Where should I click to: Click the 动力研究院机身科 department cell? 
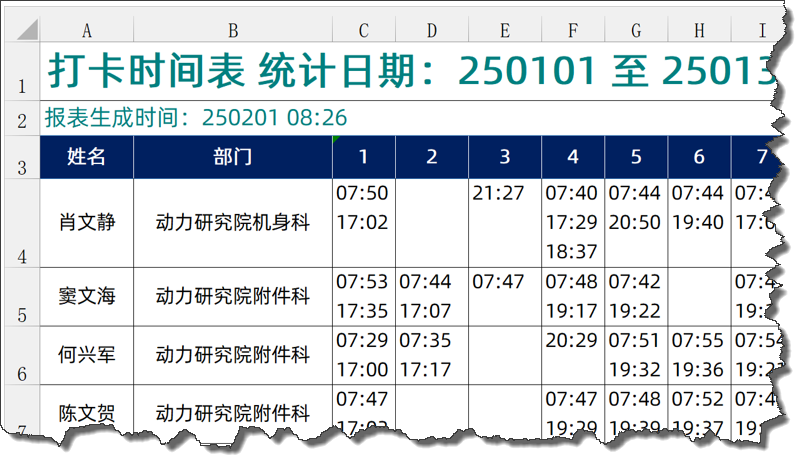[232, 223]
